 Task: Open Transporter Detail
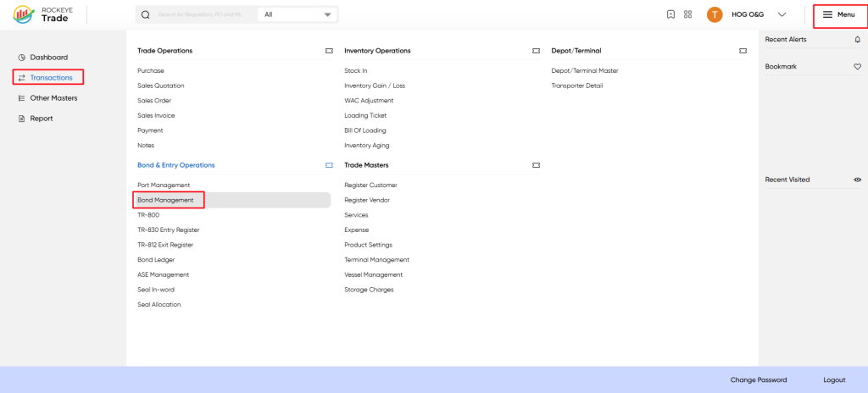[576, 86]
